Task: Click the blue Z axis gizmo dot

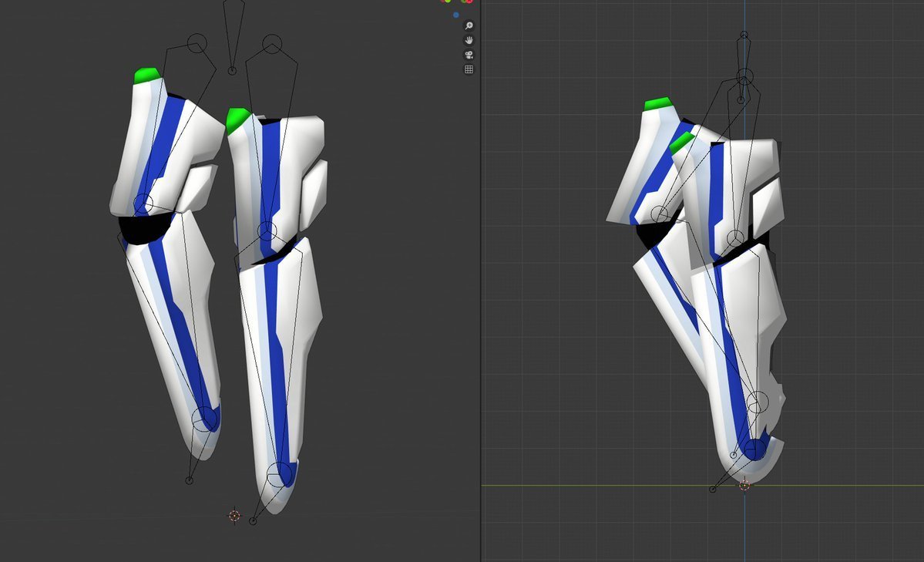Action: pyautogui.click(x=455, y=15)
